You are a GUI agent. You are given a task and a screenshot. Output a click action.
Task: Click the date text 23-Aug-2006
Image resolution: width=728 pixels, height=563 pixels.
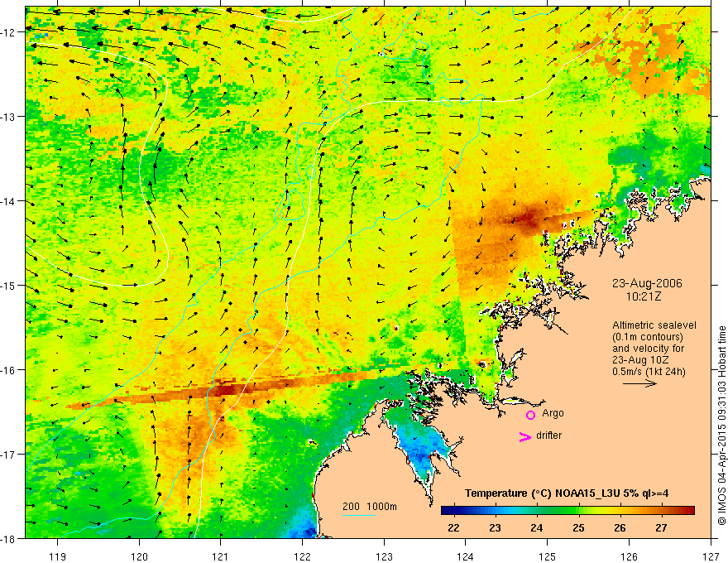[x=647, y=283]
